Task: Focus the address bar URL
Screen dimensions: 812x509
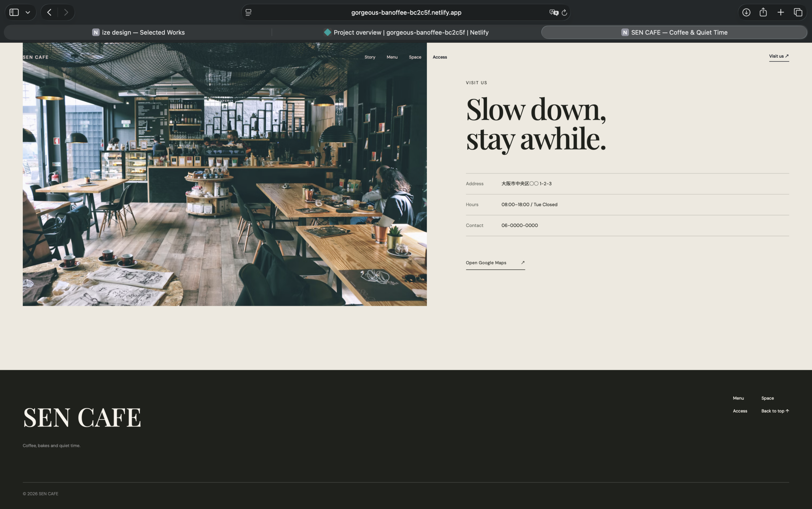Action: pyautogui.click(x=406, y=12)
